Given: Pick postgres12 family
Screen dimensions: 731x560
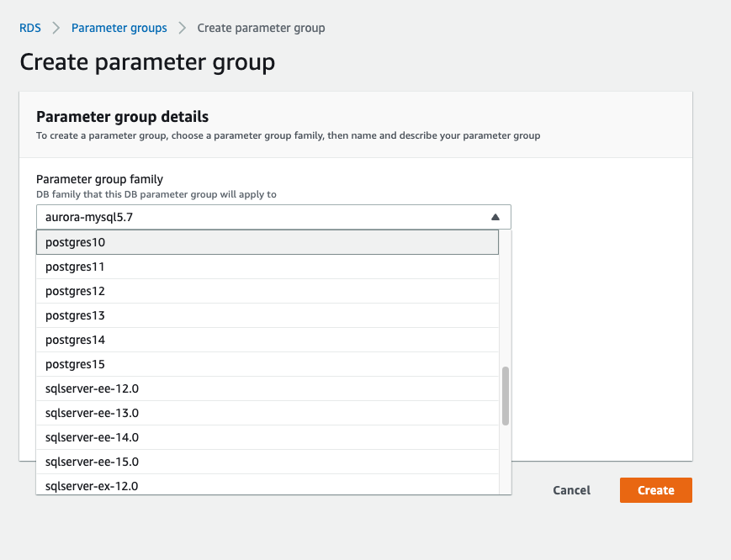Looking at the screenshot, I should (268, 291).
